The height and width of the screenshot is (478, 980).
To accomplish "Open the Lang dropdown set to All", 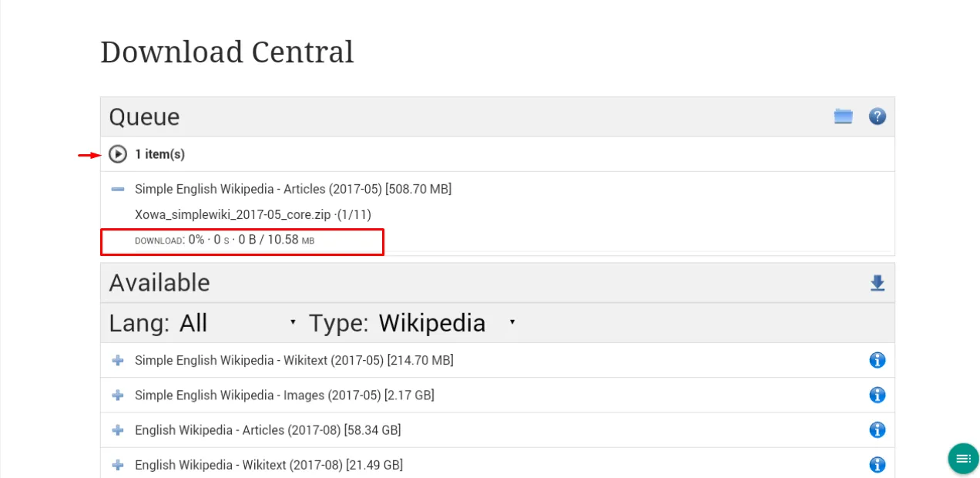I will 238,322.
